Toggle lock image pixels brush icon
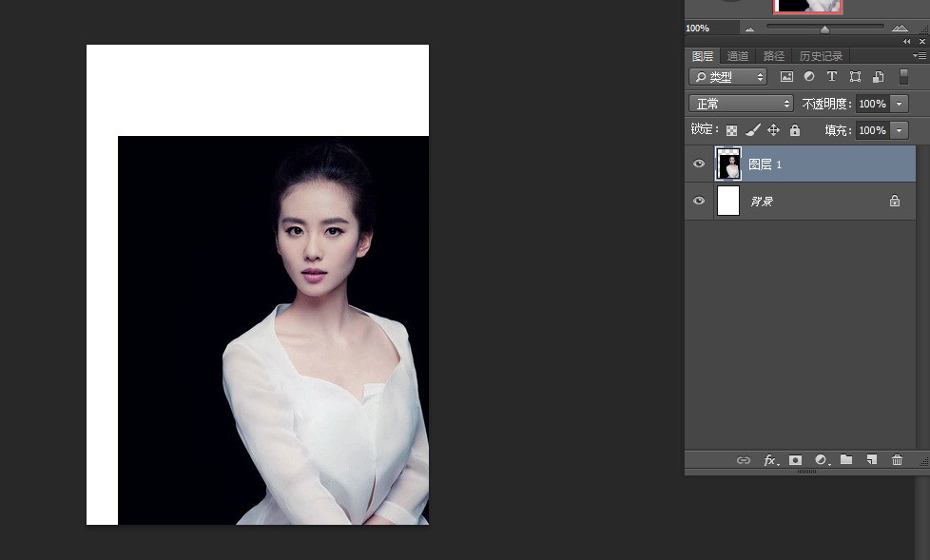Image resolution: width=930 pixels, height=560 pixels. click(753, 130)
